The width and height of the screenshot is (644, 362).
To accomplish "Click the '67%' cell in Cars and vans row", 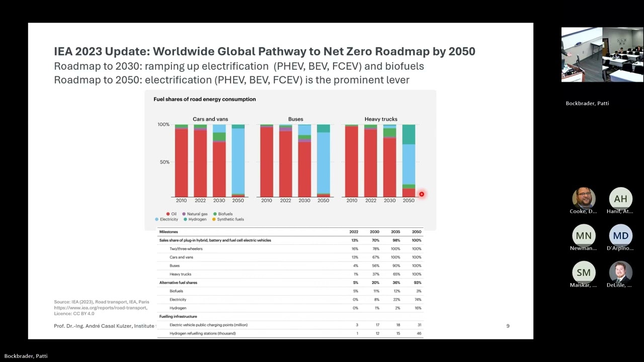I will [x=375, y=257].
